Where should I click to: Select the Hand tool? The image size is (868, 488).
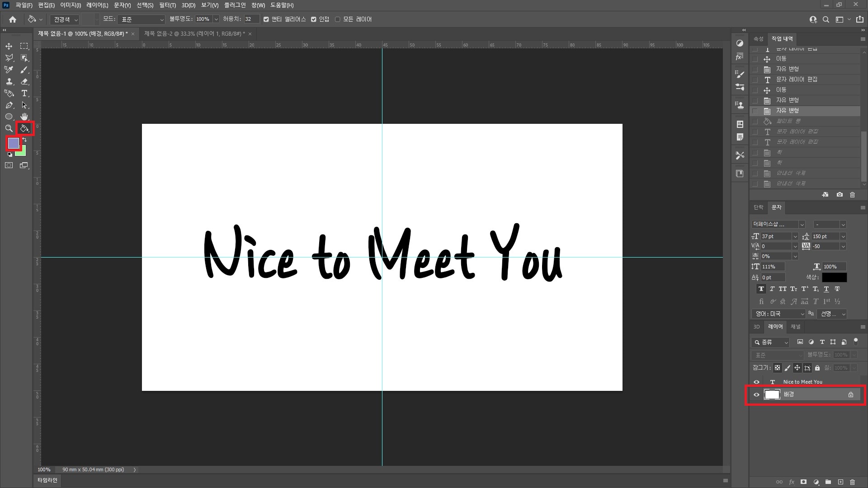[x=24, y=117]
